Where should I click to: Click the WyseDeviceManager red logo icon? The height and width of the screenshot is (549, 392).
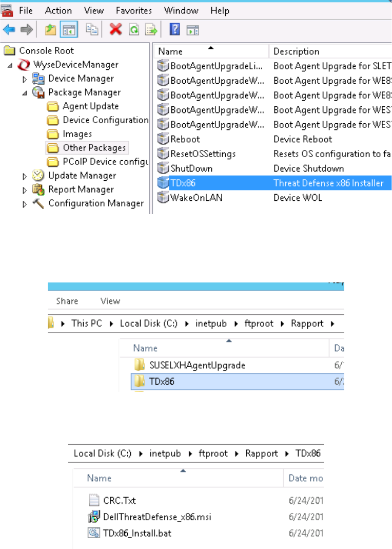24,65
